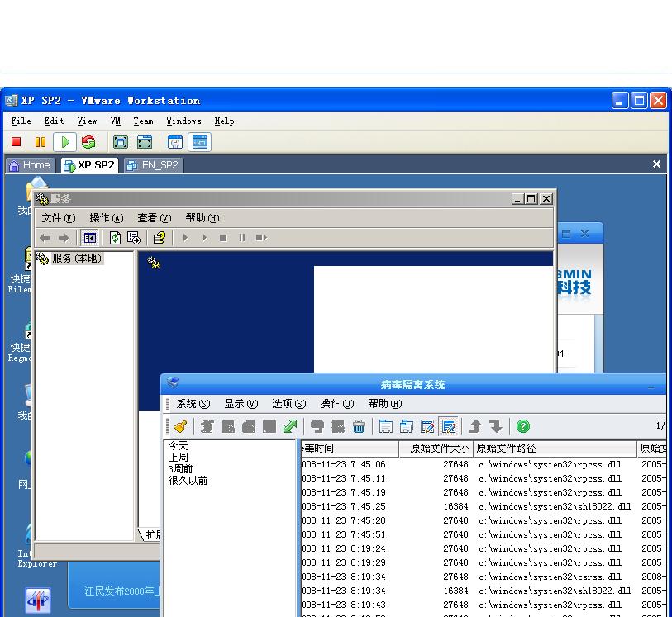Switch to the Home tab
Viewport: 672px width, 617px height.
tap(30, 165)
